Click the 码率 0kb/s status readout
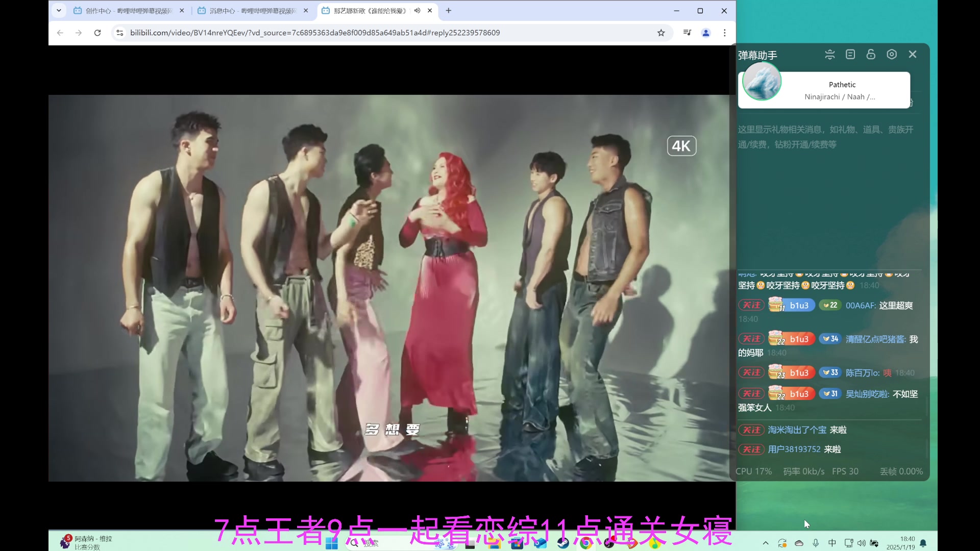This screenshot has width=980, height=551. coord(804,471)
